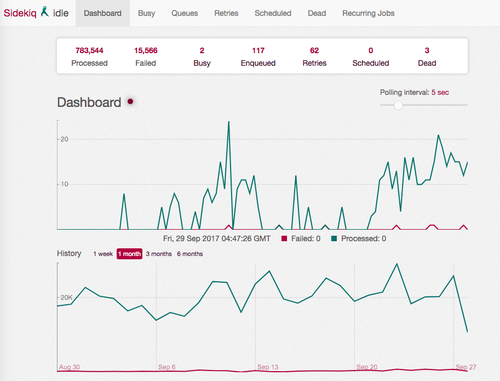Click the Sidekiq brand link
Image resolution: width=500 pixels, height=381 pixels.
(x=20, y=13)
